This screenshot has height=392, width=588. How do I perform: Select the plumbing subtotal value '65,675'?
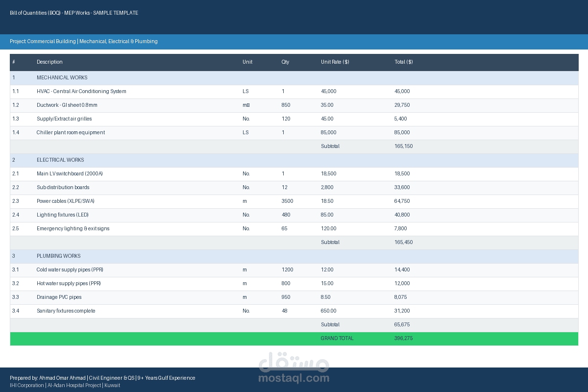(x=402, y=325)
